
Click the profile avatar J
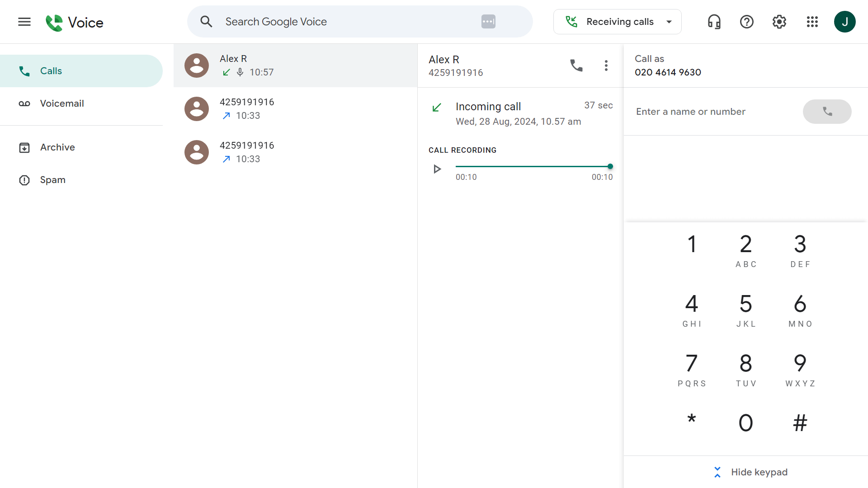[845, 21]
